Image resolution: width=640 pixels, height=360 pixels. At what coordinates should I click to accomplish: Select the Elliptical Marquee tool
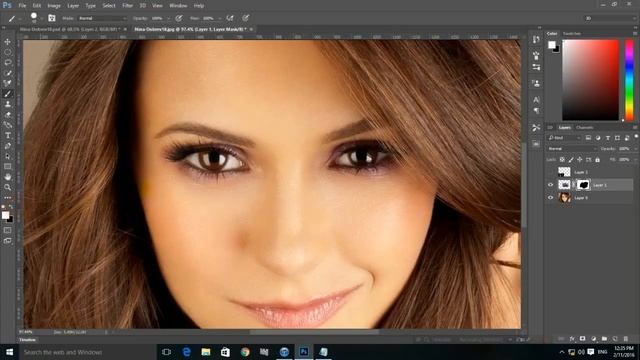point(7,52)
